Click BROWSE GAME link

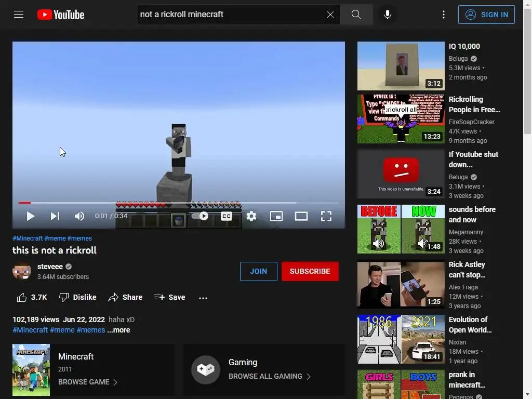[x=87, y=382]
